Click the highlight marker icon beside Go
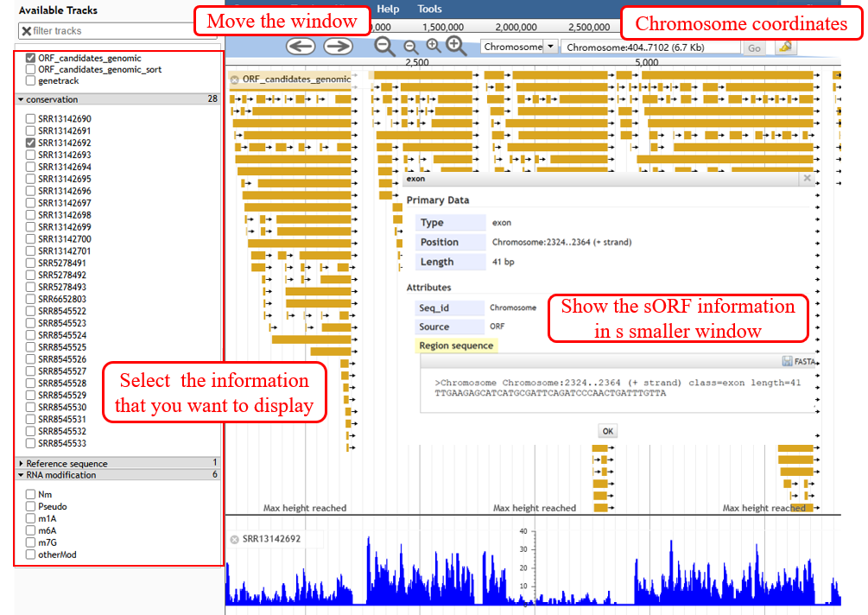The height and width of the screenshot is (615, 868). click(x=785, y=48)
